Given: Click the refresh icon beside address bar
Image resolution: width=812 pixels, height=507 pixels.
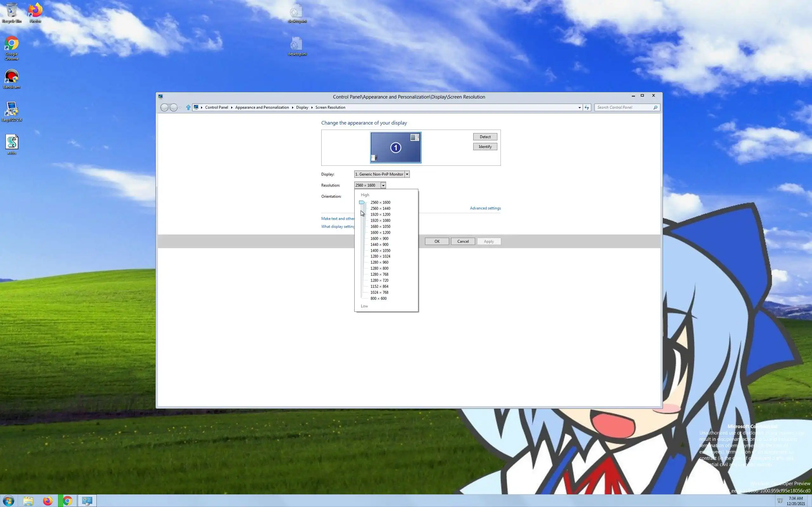Looking at the screenshot, I should click(x=586, y=107).
